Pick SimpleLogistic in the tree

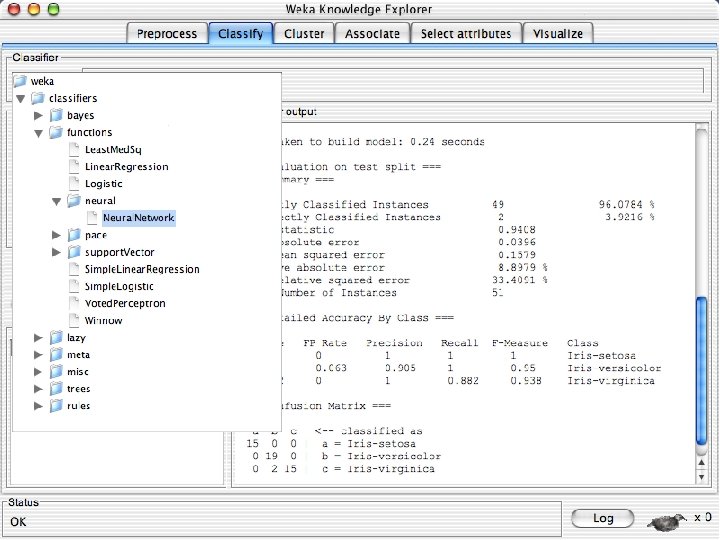119,286
